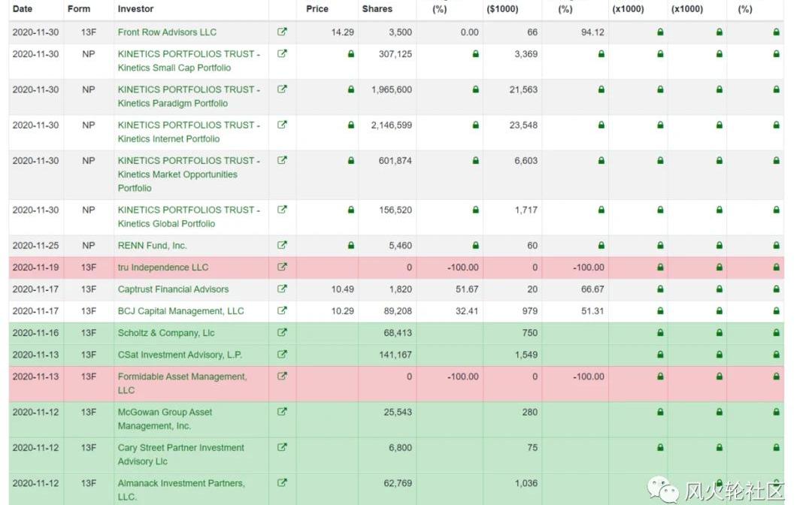Open external link icon for Scholtz & Company
The image size is (812, 505).
(282, 333)
